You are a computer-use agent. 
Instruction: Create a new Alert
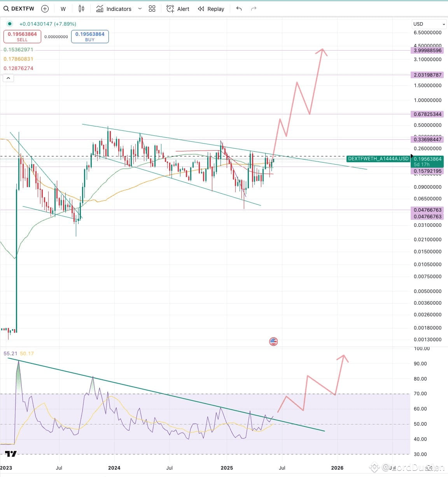coord(178,9)
